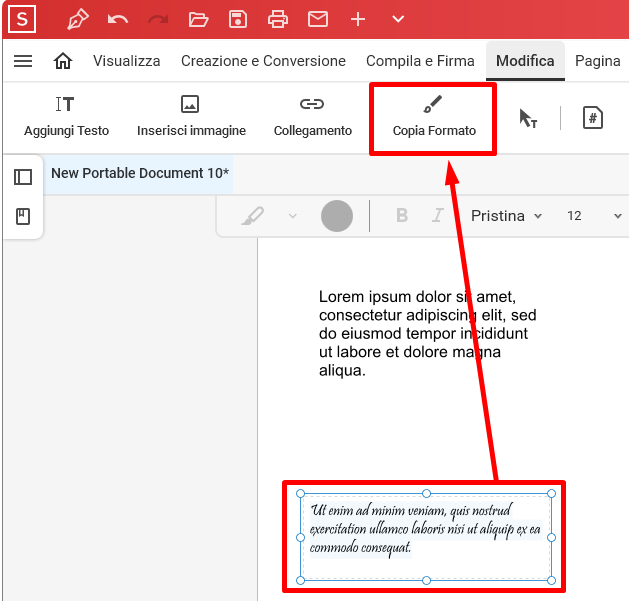Select the Collegamento link tool

click(312, 117)
